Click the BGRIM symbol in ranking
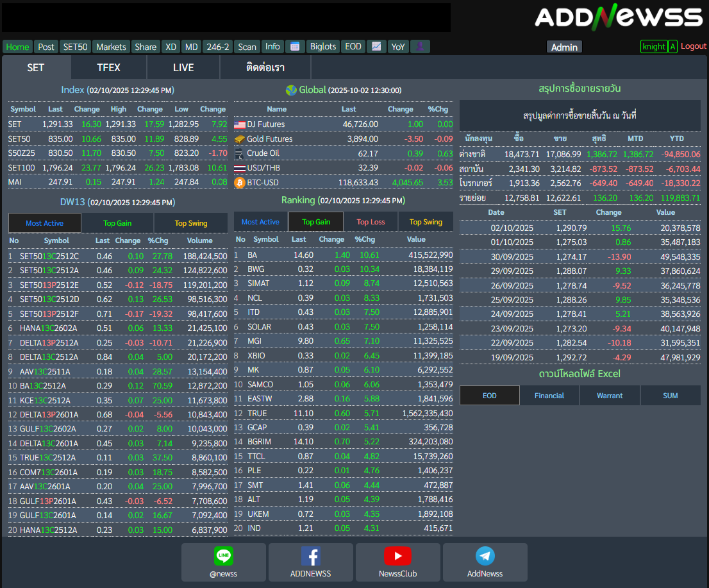This screenshot has width=709, height=588. 258,441
